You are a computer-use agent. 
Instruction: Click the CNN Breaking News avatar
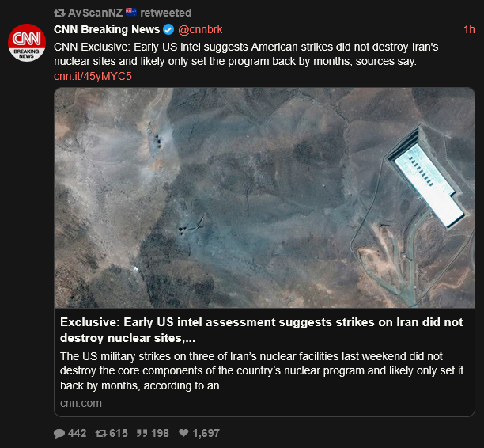(27, 43)
